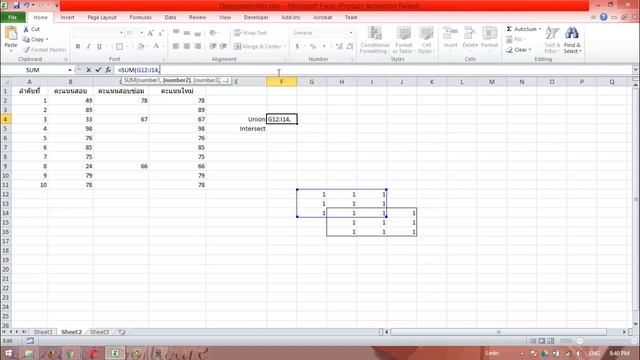Image resolution: width=640 pixels, height=360 pixels.
Task: Switch to Sheet3 worksheet tab
Action: click(x=99, y=332)
